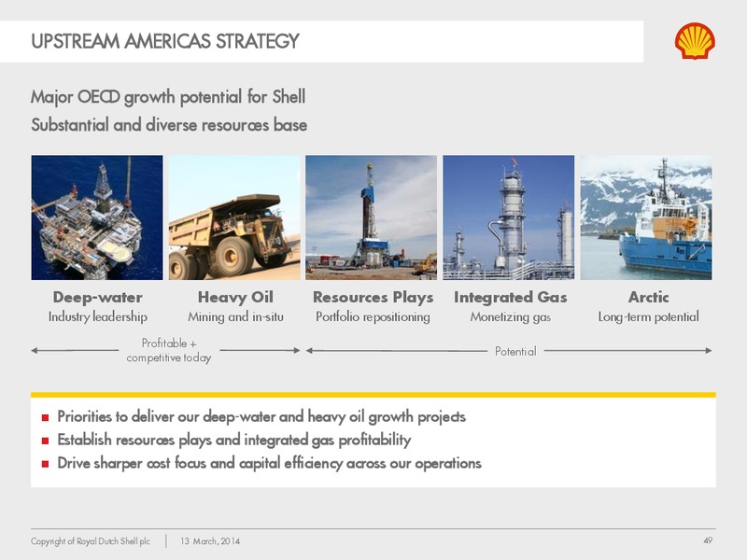Click the slide number 49

[x=708, y=540]
